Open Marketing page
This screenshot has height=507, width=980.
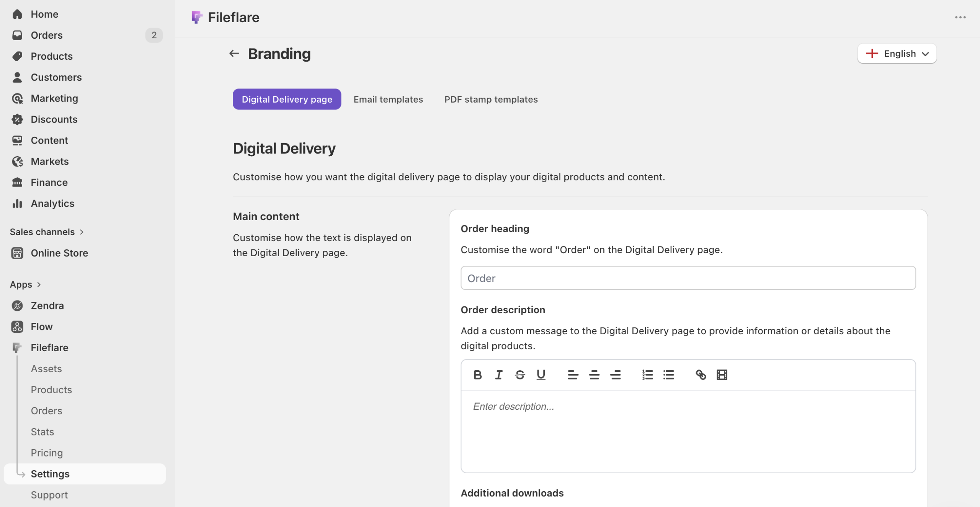tap(54, 98)
